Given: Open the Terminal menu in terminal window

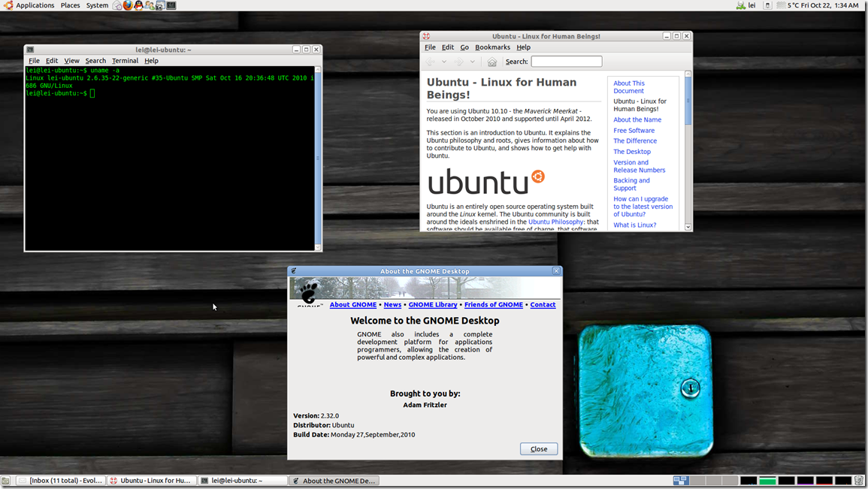Looking at the screenshot, I should [125, 61].
